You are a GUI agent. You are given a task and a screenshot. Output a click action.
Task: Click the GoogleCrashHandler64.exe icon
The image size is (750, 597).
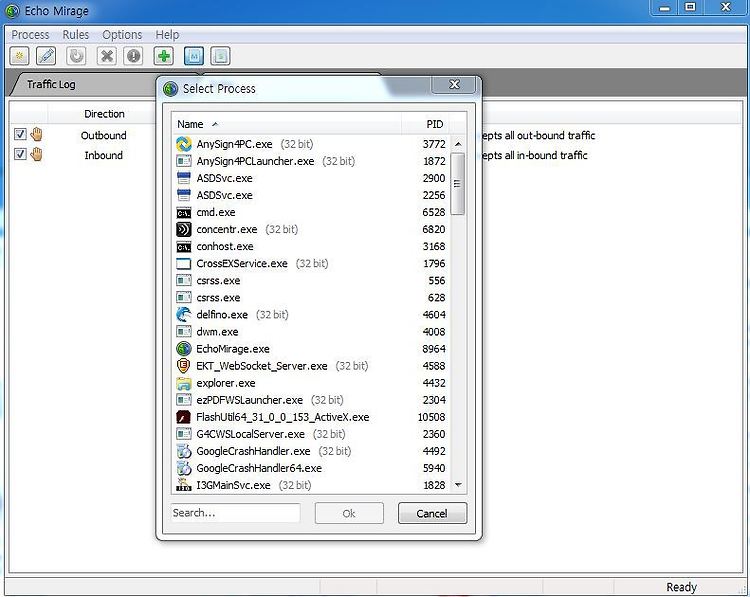(184, 468)
